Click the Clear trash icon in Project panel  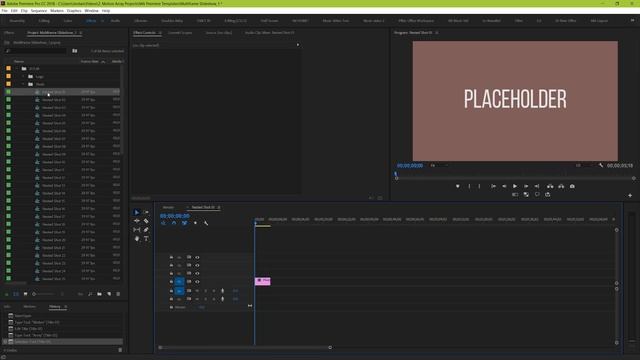(118, 294)
